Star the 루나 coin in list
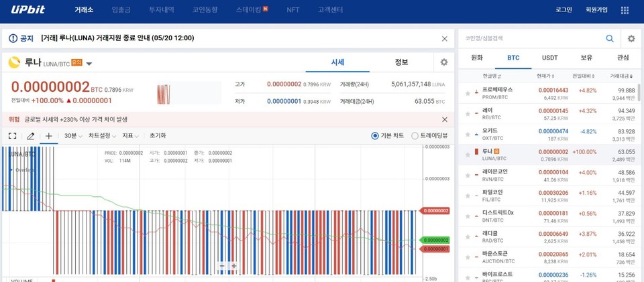644x282 pixels. tap(468, 155)
